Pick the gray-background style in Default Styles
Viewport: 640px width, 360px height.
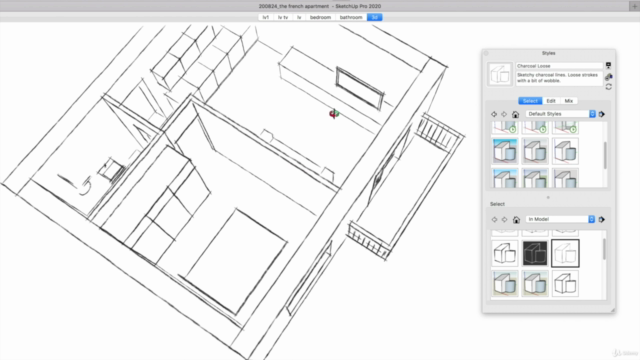point(535,151)
